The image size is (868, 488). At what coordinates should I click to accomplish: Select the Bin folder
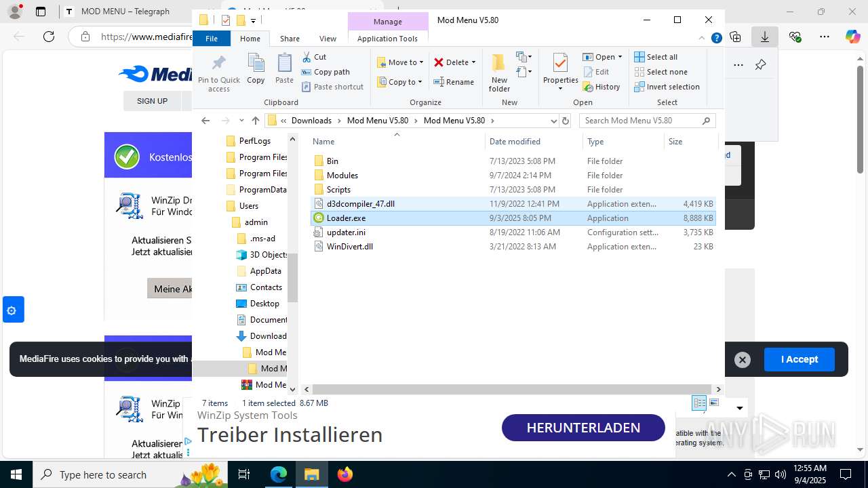(513, 161)
